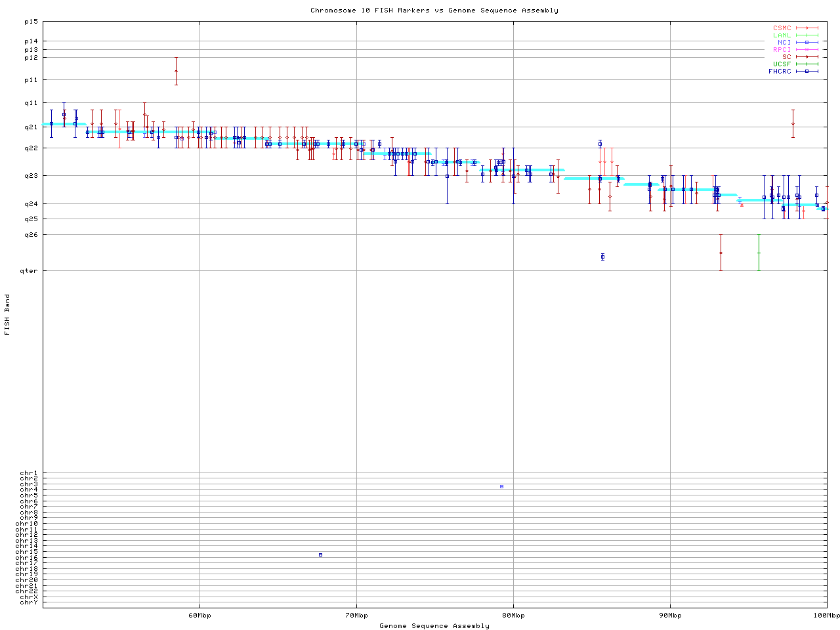
Task: Click the chart title text
Action: (x=434, y=10)
